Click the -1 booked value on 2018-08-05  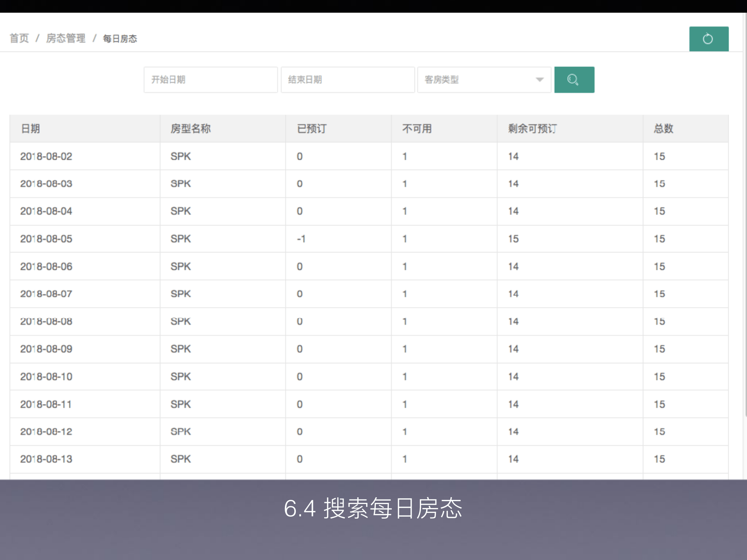303,239
